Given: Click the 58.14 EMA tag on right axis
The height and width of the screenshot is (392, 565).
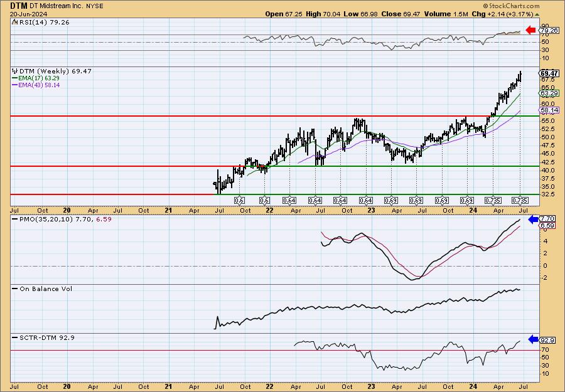Looking at the screenshot, I should (549, 110).
